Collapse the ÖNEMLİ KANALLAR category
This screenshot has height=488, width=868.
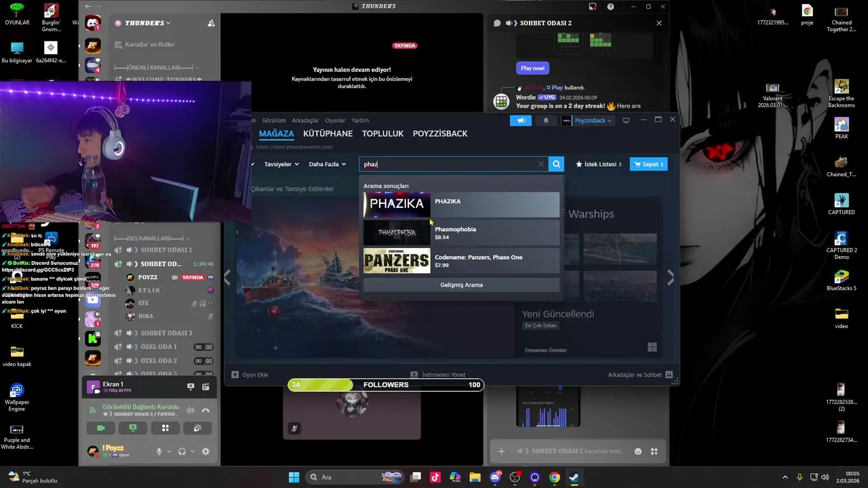(x=156, y=68)
